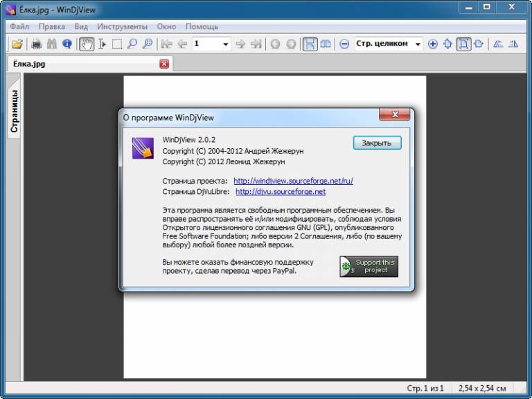Open the windjview.sourceforge.net/ru/ link
This screenshot has width=532, height=399.
(x=293, y=181)
